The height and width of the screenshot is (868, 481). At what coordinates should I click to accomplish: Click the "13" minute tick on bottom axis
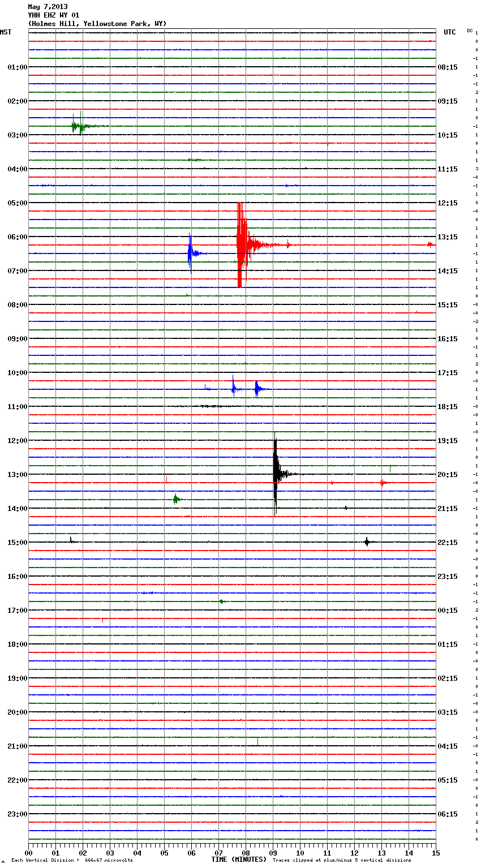[381, 853]
